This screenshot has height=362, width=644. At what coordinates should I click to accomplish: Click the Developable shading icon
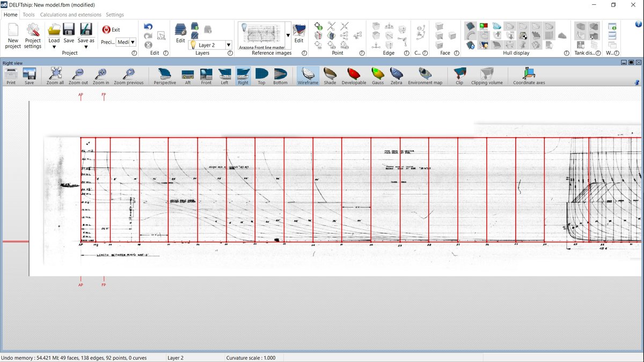tap(354, 76)
